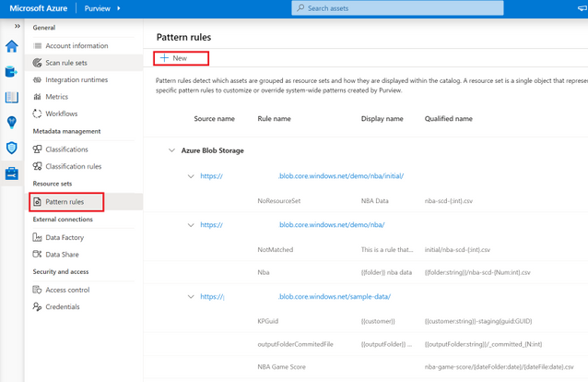The image size is (588, 382).
Task: Collapse the demo/nba/initial/ source row
Action: point(191,176)
